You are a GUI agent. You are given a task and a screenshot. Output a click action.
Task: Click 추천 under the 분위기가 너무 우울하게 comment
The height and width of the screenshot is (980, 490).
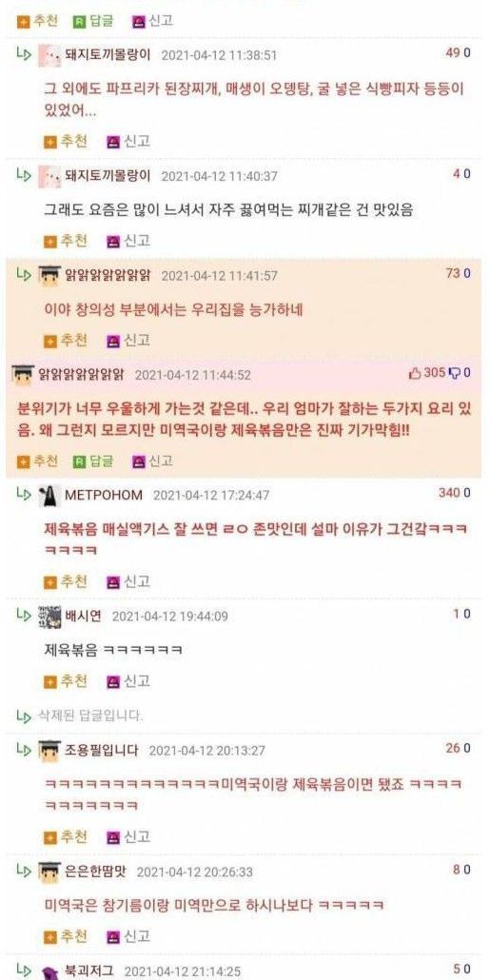tap(37, 461)
